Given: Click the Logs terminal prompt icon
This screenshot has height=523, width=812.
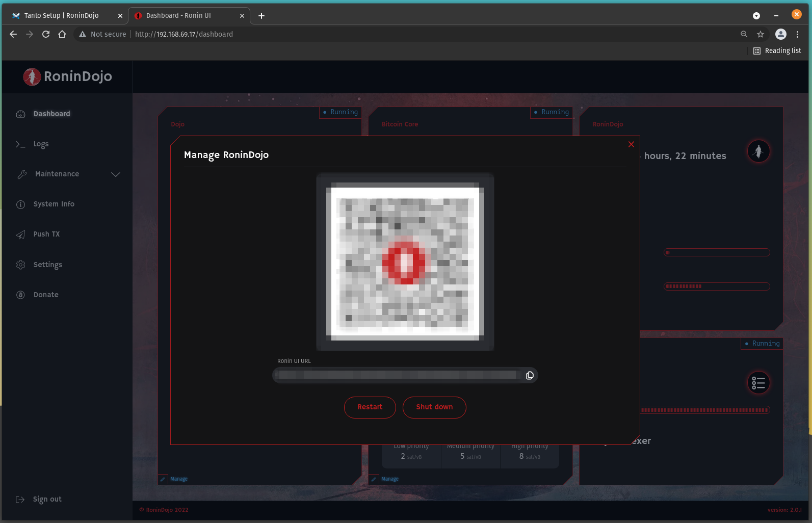Looking at the screenshot, I should (20, 144).
